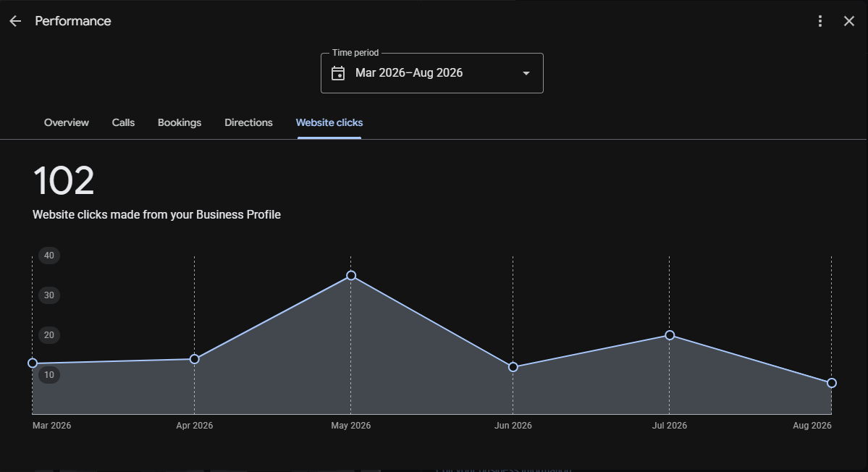Select the Jul 2026 data point
The height and width of the screenshot is (472, 868).
click(670, 335)
